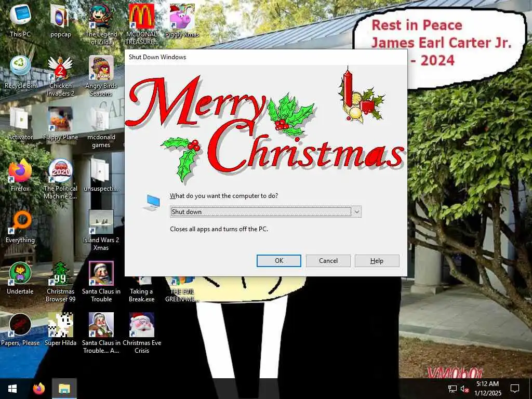Select the Everything search shortcut
The height and width of the screenshot is (399, 532).
20,227
